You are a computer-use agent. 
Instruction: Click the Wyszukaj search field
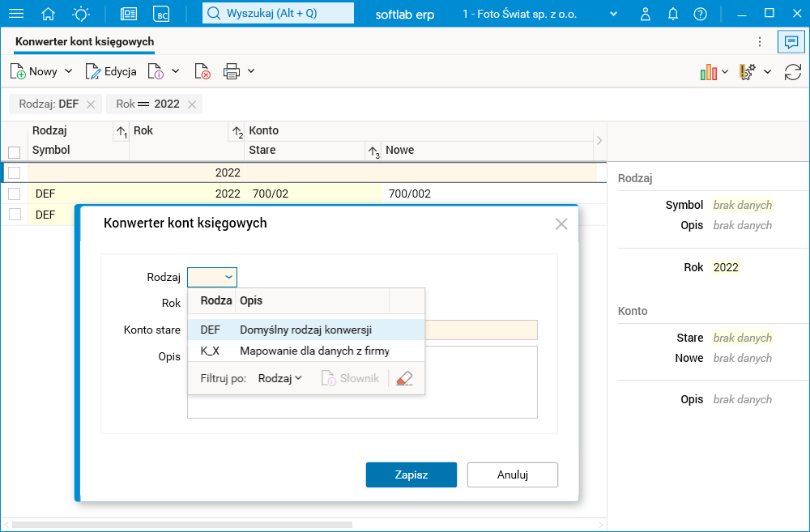[278, 14]
